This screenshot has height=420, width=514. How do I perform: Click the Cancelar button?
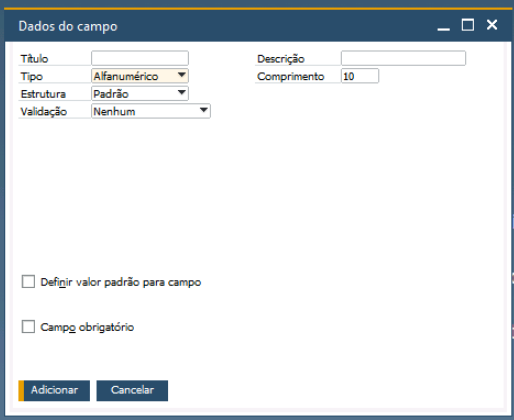point(132,390)
